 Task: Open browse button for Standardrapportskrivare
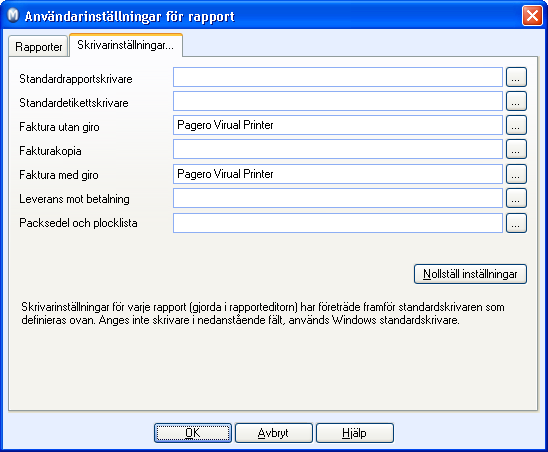pyautogui.click(x=516, y=77)
